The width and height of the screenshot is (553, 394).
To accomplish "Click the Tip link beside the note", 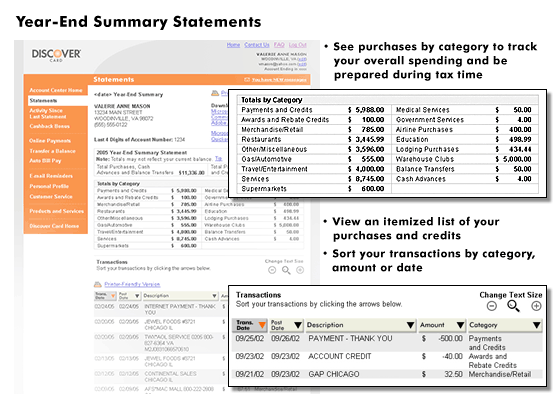I will coord(219,159).
